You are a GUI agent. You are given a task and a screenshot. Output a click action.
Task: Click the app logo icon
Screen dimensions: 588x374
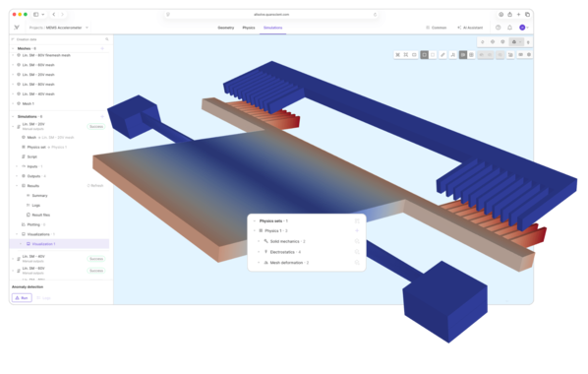pos(17,28)
